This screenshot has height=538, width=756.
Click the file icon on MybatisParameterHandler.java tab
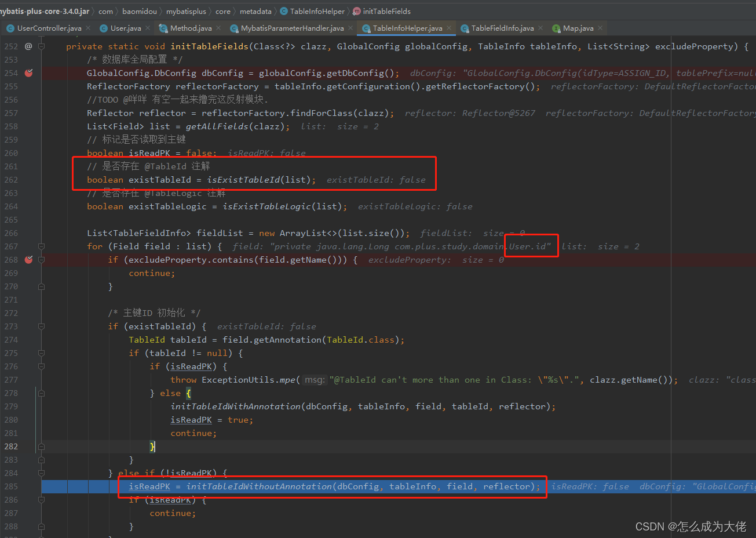point(234,28)
